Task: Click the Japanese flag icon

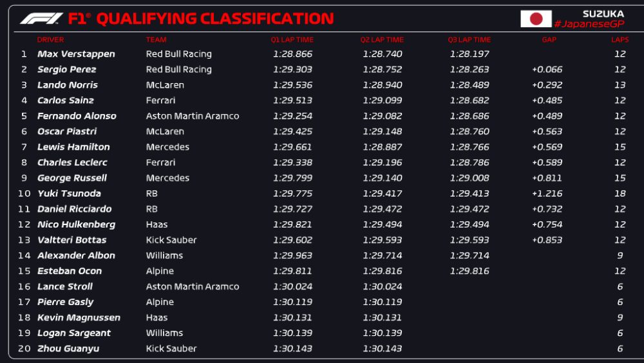Action: pos(536,19)
